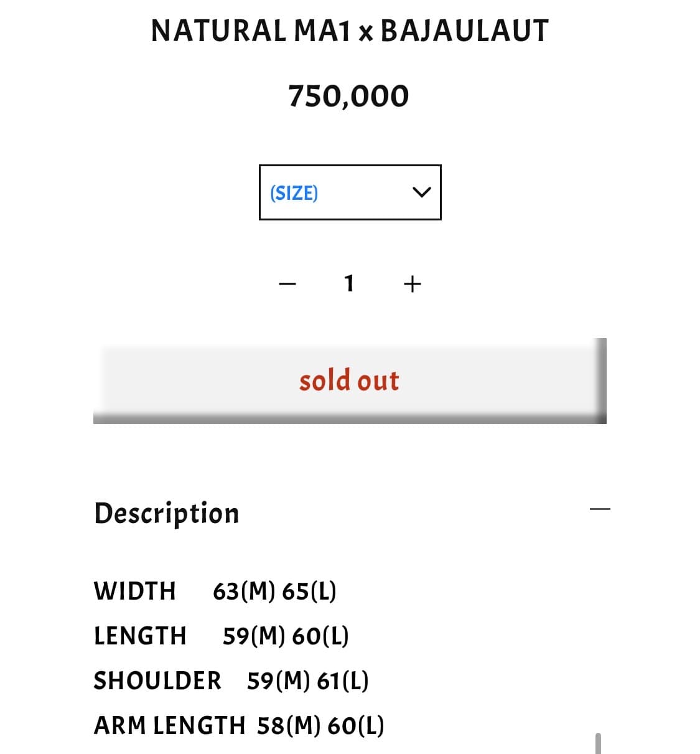This screenshot has height=754, width=700.
Task: Select the blue (SIZE) placeholder text
Action: click(294, 193)
